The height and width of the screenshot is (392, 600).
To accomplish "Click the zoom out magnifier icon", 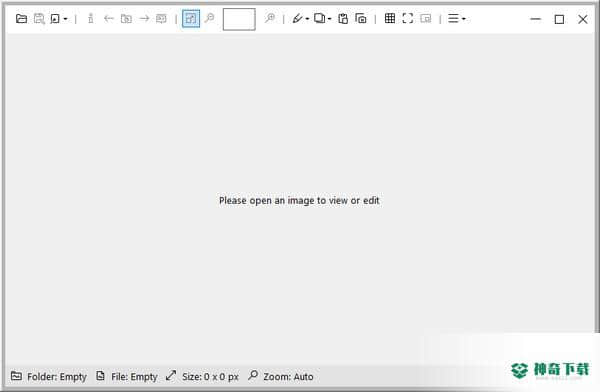I will pyautogui.click(x=209, y=18).
